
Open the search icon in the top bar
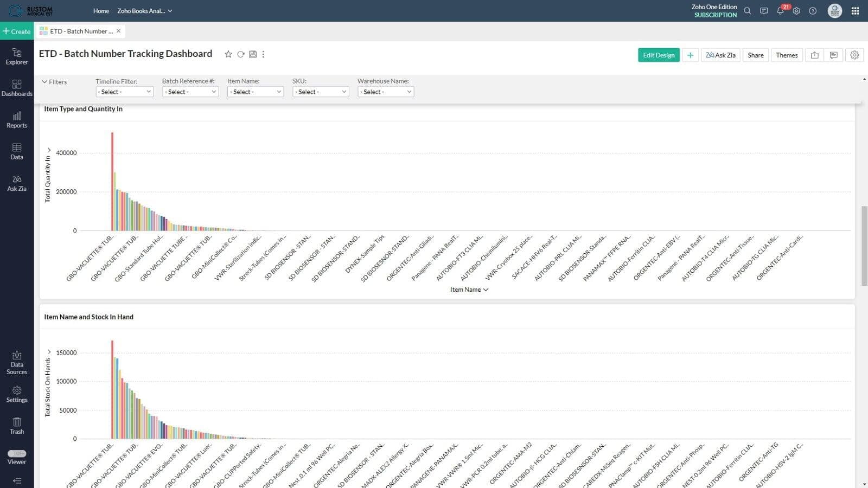[748, 11]
